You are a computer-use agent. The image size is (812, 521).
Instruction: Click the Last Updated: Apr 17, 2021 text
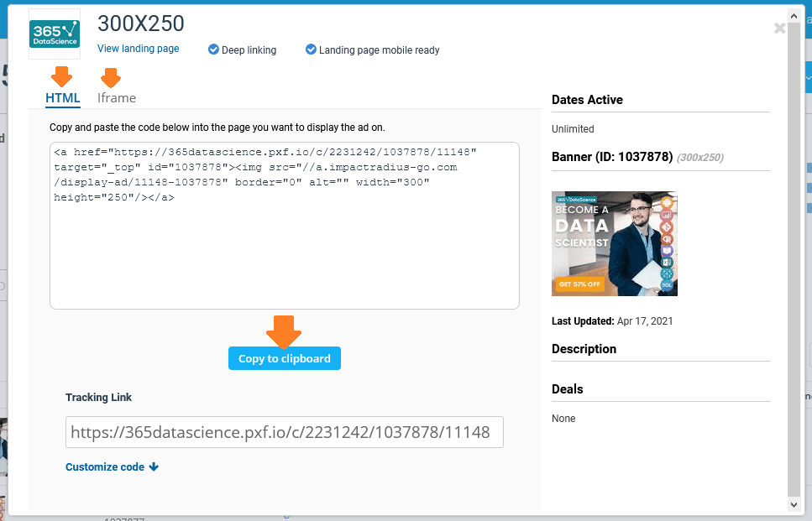click(612, 321)
